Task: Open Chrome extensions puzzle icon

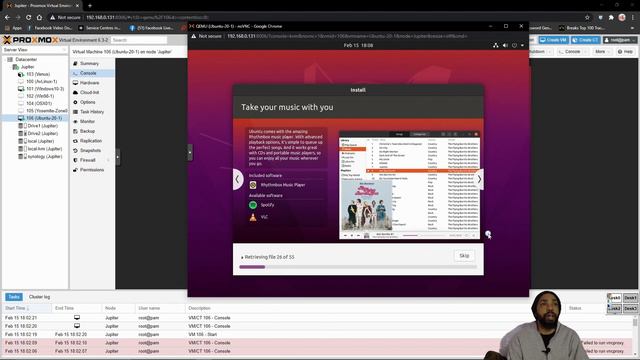Action: click(611, 18)
